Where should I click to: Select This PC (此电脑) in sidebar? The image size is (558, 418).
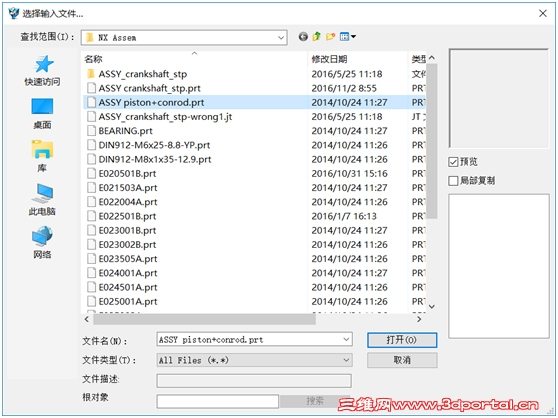click(x=42, y=200)
